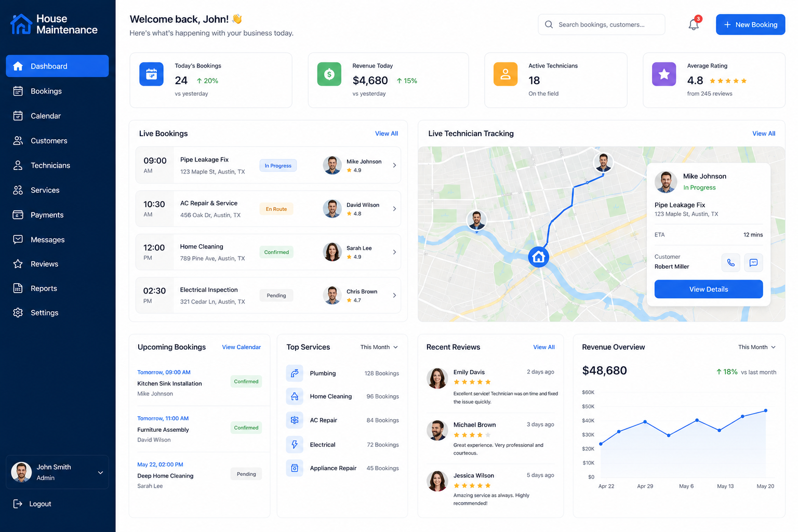The width and height of the screenshot is (798, 532).
Task: Open Electrical Inspection booking chevron
Action: click(x=394, y=295)
